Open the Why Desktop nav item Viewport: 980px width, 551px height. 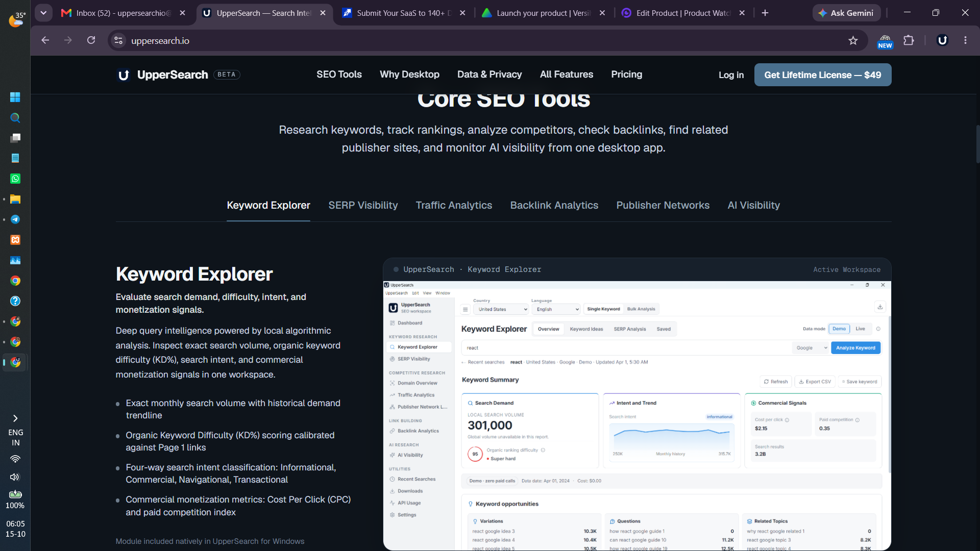(x=409, y=74)
